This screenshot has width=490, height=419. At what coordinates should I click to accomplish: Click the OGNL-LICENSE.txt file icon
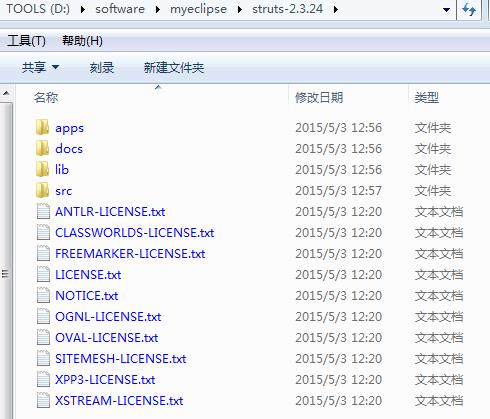tap(43, 317)
